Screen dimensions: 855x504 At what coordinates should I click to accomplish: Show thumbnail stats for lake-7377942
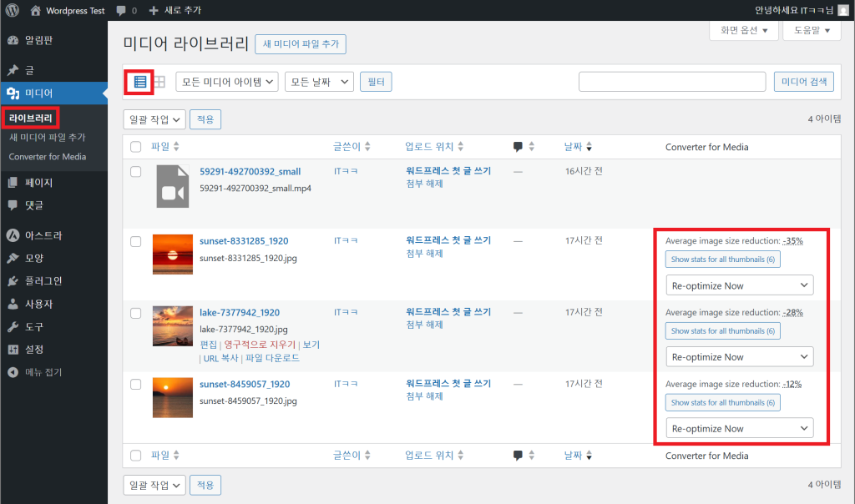click(x=722, y=330)
